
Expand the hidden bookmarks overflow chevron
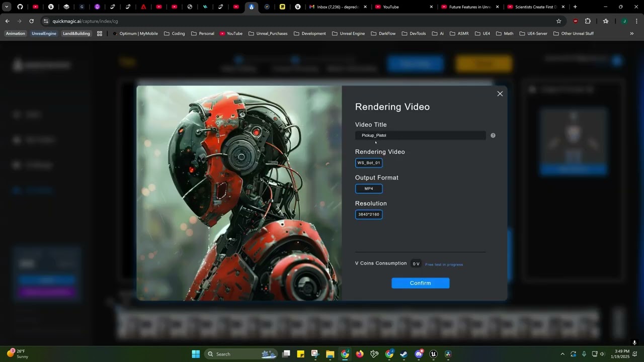pyautogui.click(x=631, y=34)
